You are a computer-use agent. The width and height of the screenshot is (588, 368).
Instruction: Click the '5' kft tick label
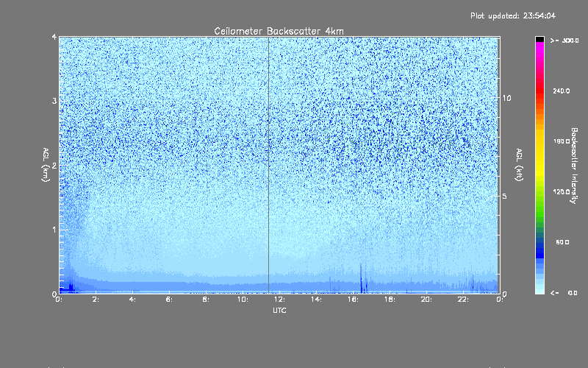(504, 197)
